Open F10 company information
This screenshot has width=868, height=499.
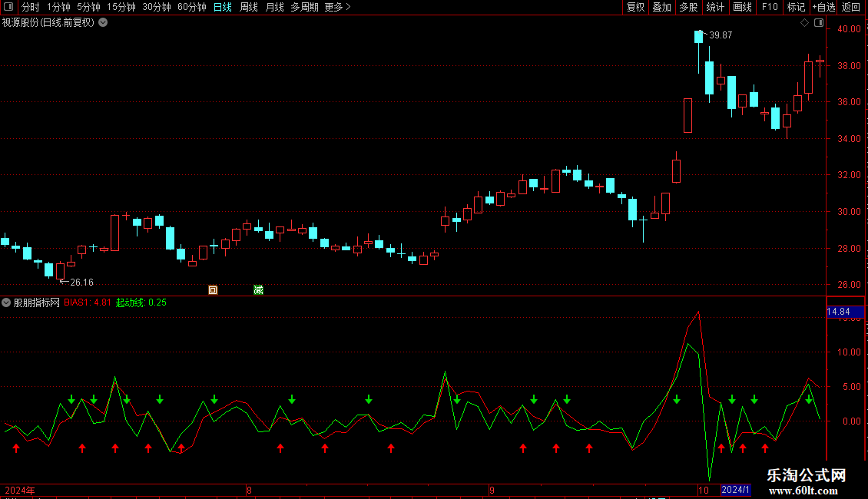770,7
